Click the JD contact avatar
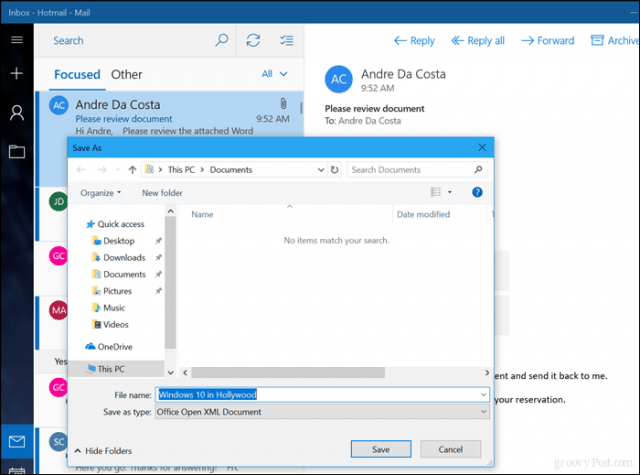Image resolution: width=640 pixels, height=475 pixels. point(58,202)
